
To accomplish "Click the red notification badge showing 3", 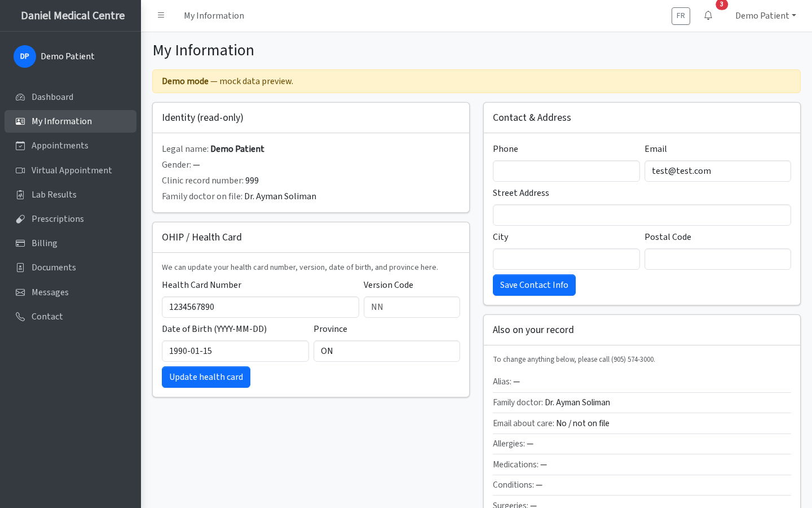I will click(x=722, y=5).
